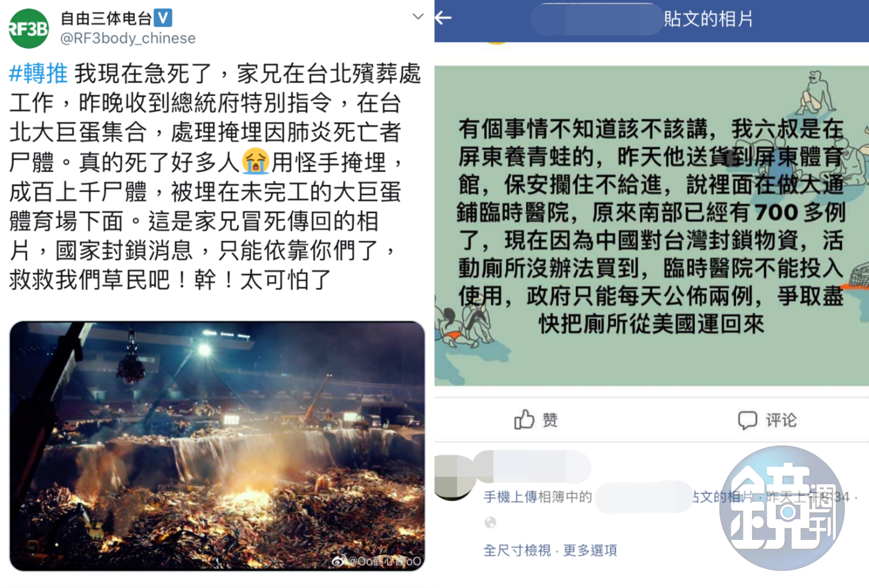Screen dimensions: 869x588
Task: Open the burning stadium photo
Action: coord(217,446)
